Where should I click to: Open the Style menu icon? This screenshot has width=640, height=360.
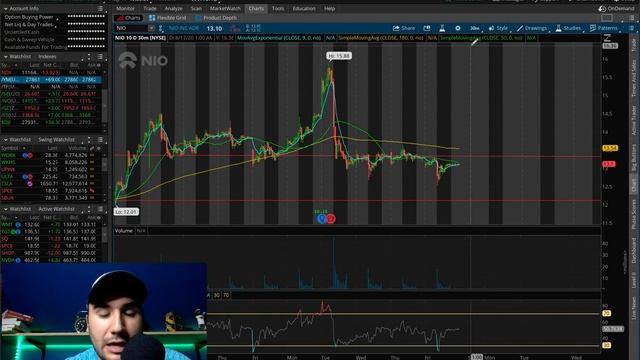coord(498,28)
